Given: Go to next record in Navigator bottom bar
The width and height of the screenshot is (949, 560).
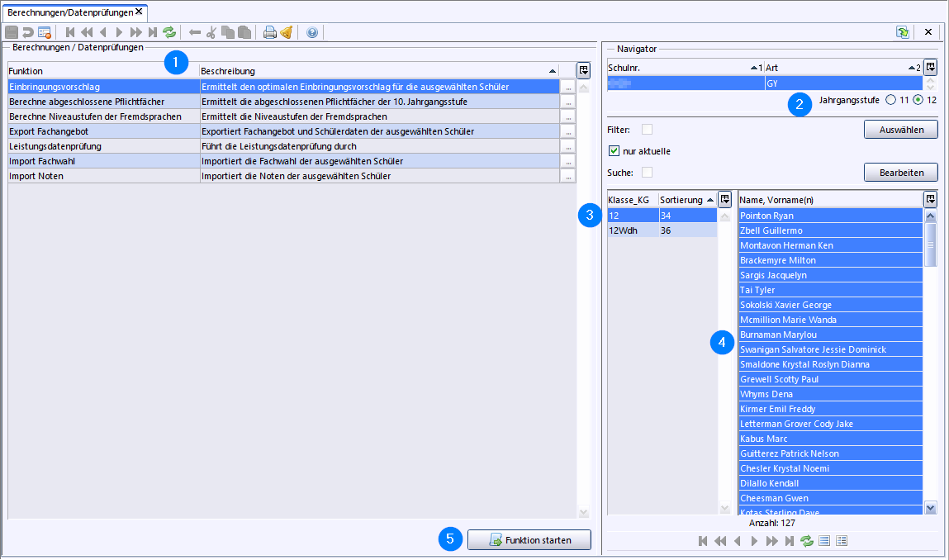Looking at the screenshot, I should click(x=754, y=541).
